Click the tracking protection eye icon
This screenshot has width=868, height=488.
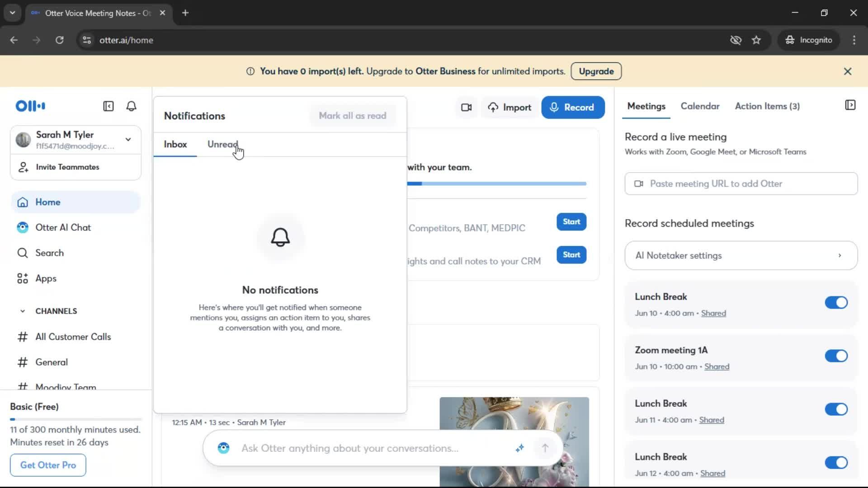tap(736, 40)
